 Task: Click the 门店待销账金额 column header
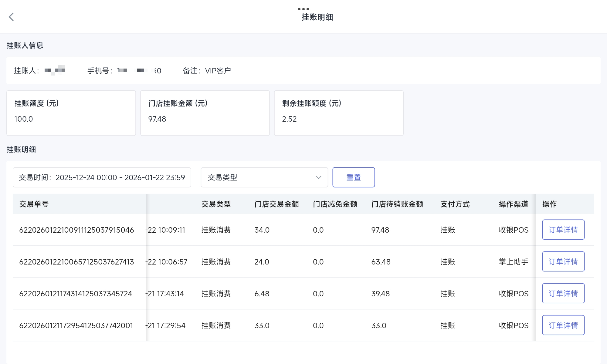pyautogui.click(x=397, y=204)
